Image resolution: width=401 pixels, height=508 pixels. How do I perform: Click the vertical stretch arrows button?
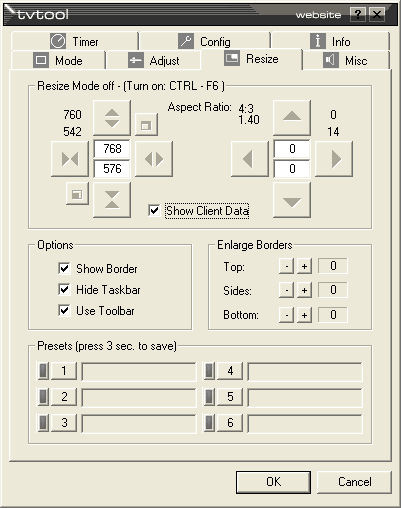112,118
